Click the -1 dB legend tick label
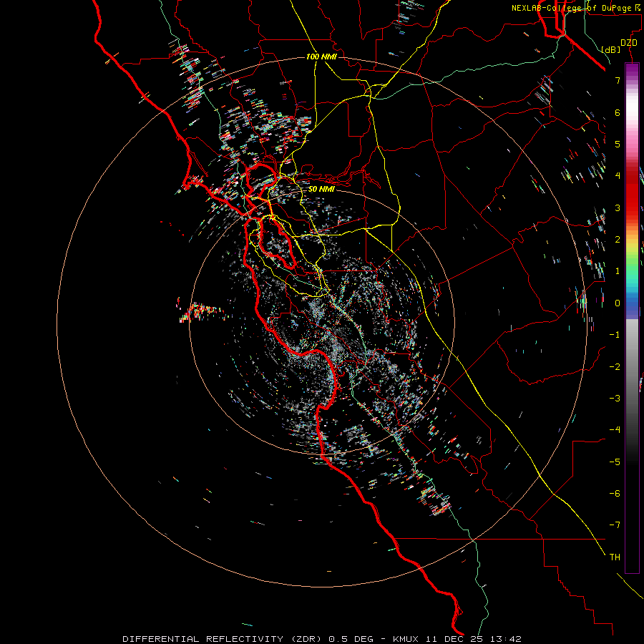Viewport: 644px width, 644px height. [615, 335]
